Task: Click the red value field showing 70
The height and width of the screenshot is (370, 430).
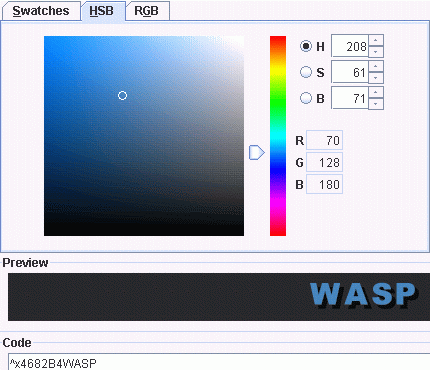Action: (324, 140)
